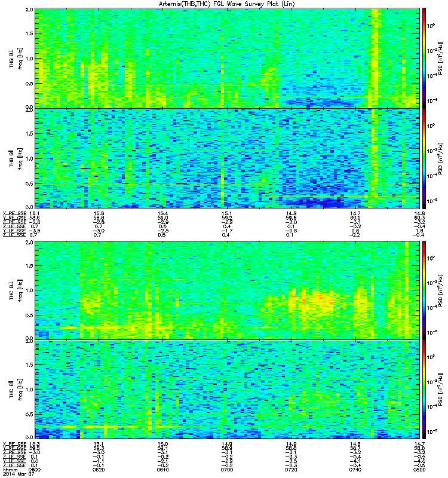Image resolution: width=448 pixels, height=478 pixels.
Task: Click X_RE_GSE row label below THB panels
Action: (x=14, y=213)
